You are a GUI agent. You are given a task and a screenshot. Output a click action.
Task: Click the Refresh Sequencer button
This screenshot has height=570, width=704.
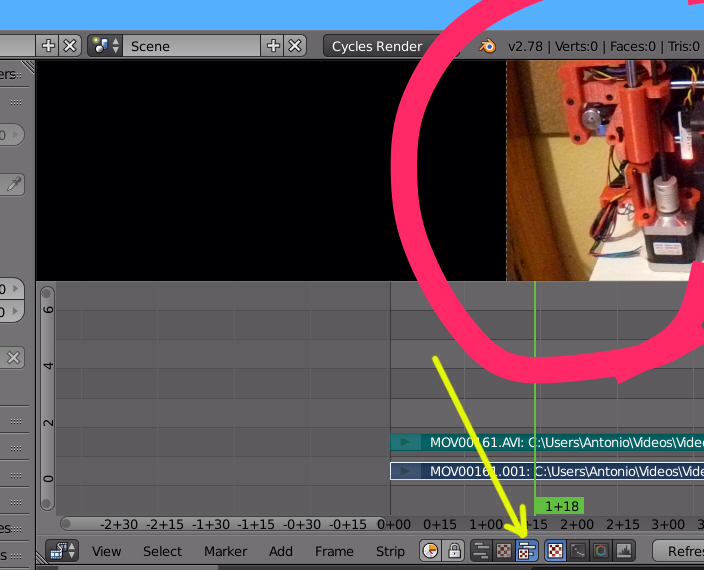(x=678, y=551)
